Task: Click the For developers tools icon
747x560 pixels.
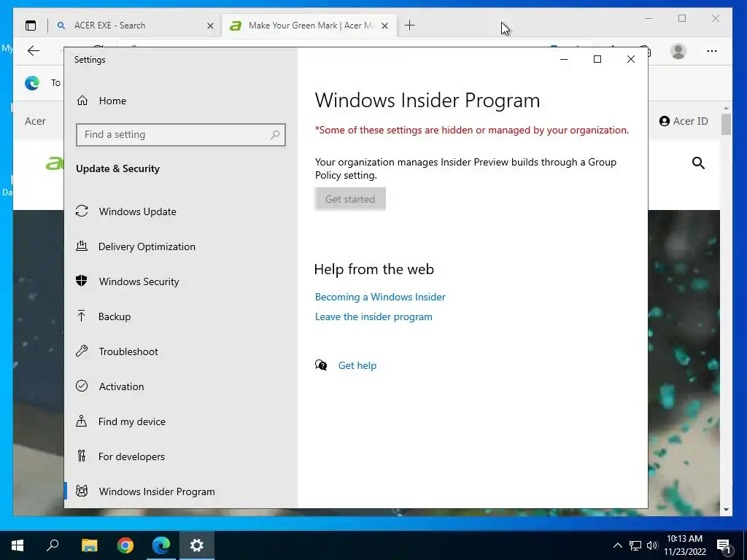Action: tap(82, 456)
